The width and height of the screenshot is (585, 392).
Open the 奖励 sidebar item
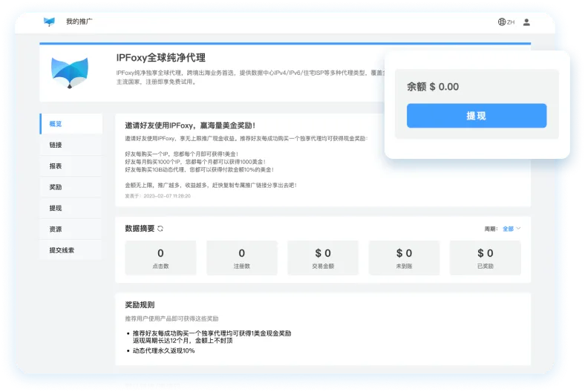coord(71,187)
